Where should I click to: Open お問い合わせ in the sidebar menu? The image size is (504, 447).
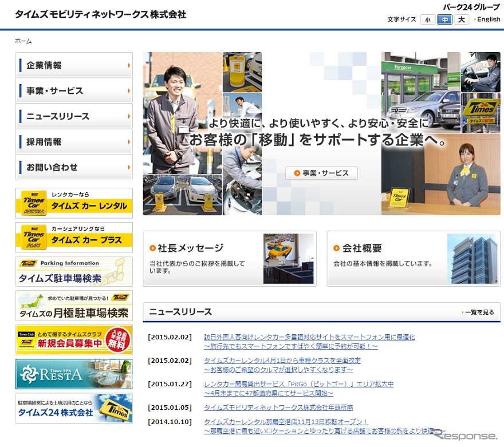[52, 167]
